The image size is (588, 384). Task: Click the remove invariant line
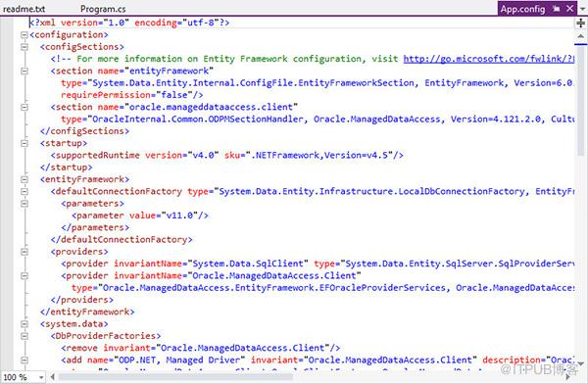(201, 348)
